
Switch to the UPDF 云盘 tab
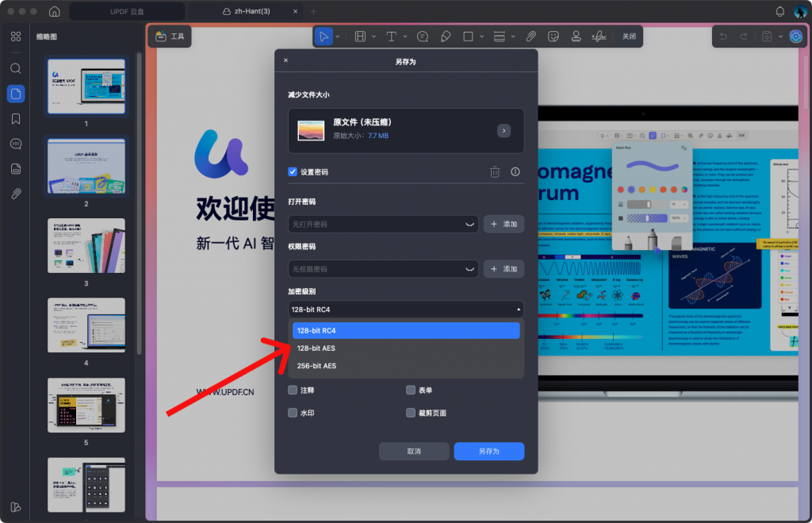[127, 11]
